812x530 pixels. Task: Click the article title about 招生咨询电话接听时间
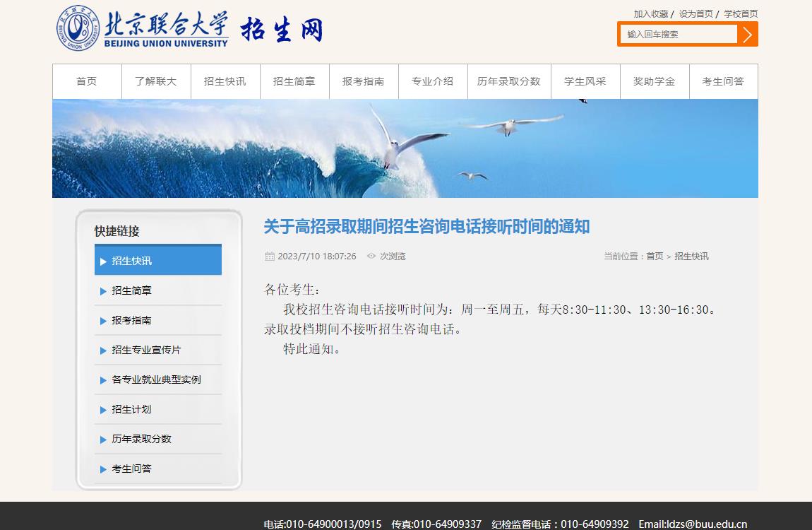(426, 226)
